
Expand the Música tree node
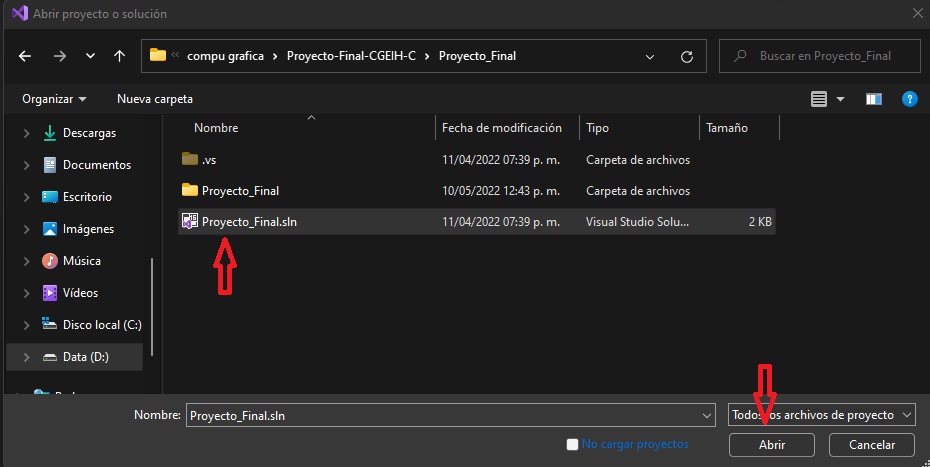tap(27, 261)
